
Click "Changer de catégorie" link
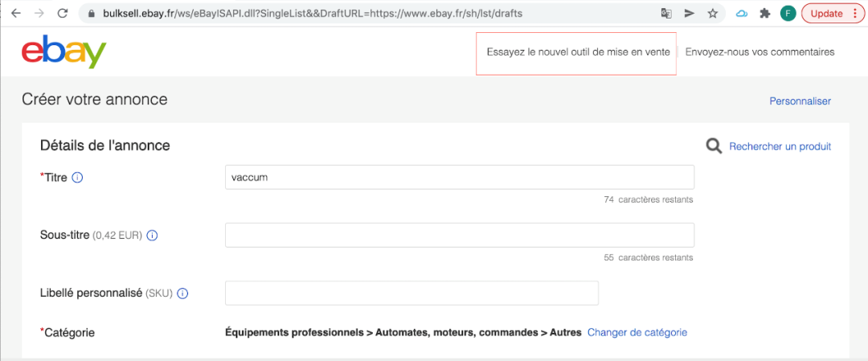click(x=637, y=332)
